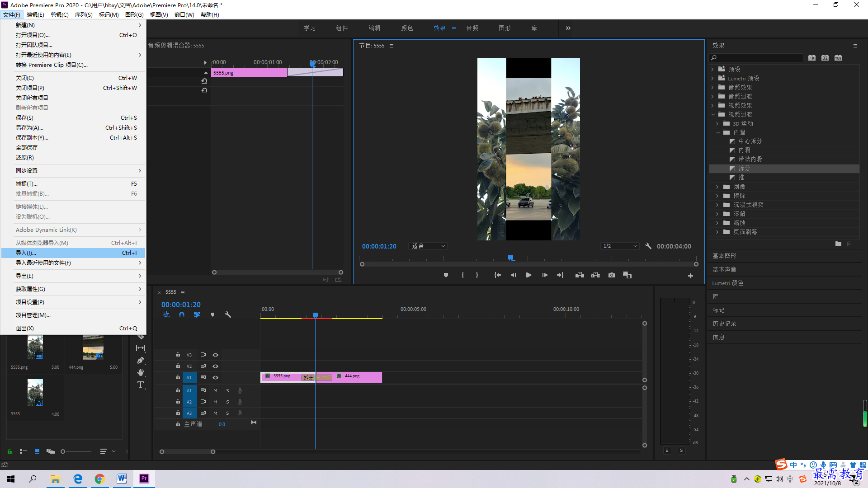Expand the 预设 effects folder
868x488 pixels.
point(712,69)
